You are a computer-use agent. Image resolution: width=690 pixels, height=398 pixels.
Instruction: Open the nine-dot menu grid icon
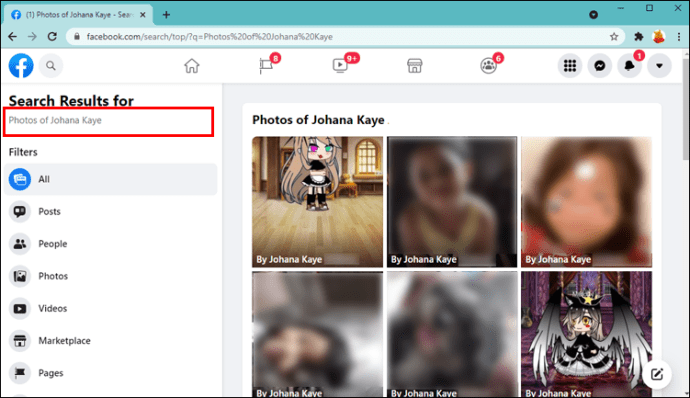tap(570, 66)
